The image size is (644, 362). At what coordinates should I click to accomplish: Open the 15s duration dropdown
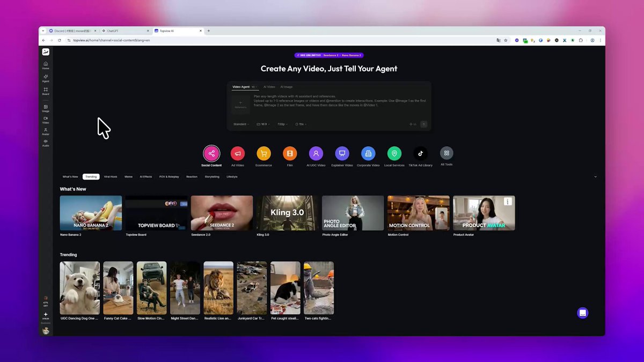301,124
